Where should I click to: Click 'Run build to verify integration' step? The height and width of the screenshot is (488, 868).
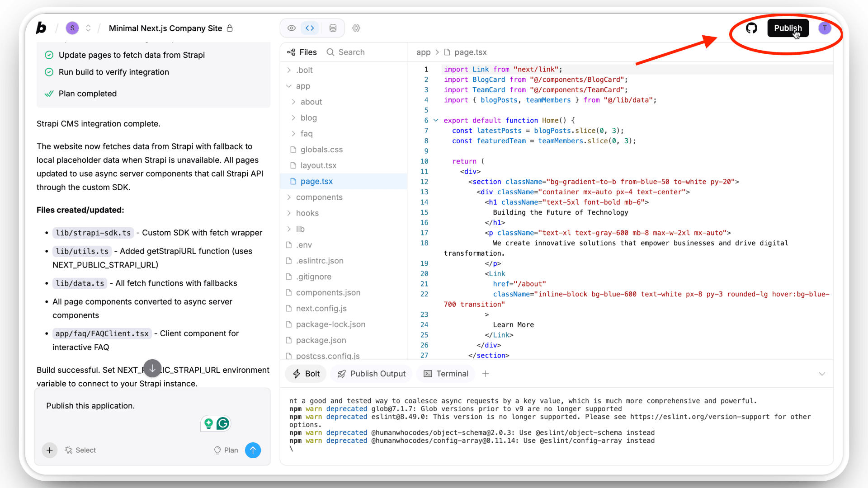coord(114,72)
